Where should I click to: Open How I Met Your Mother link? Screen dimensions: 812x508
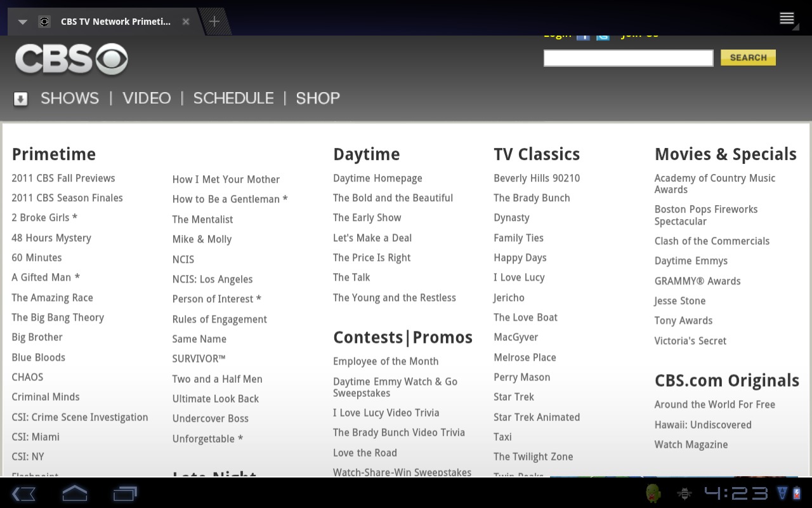[x=226, y=180]
